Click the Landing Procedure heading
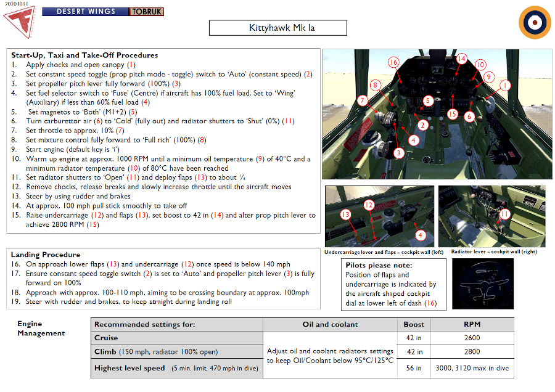This screenshot has width=555, height=392. point(45,254)
